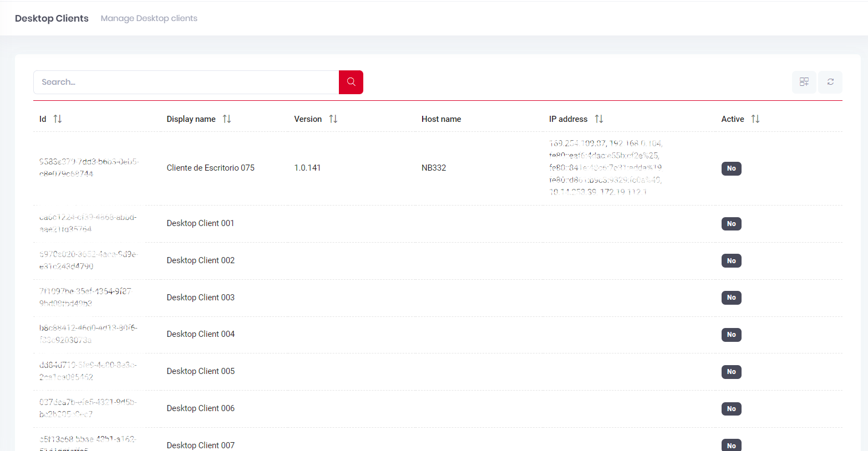Click the Id value of Desktop Client 004
868x451 pixels.
(x=88, y=334)
